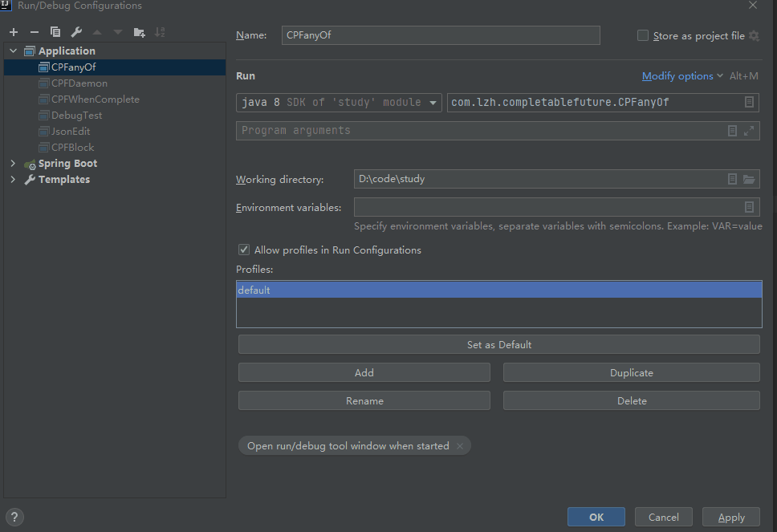The image size is (777, 532).
Task: Select the CPFWhenComplete configuration
Action: (95, 99)
